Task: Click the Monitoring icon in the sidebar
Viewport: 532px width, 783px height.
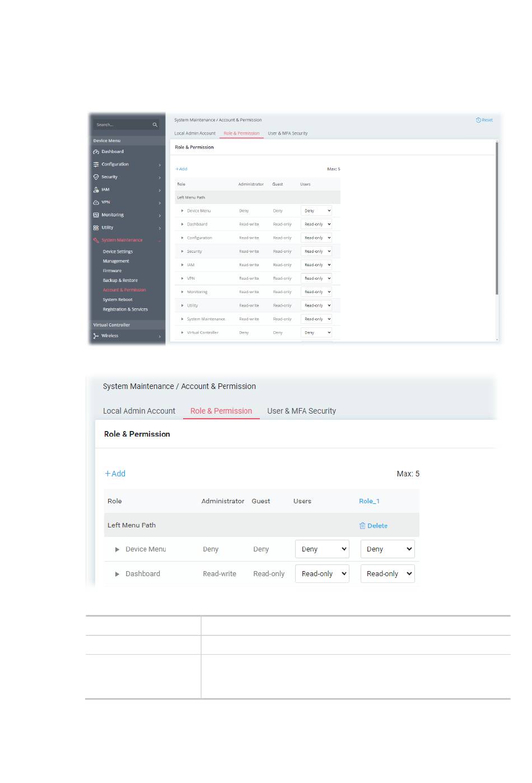Action: pyautogui.click(x=96, y=215)
